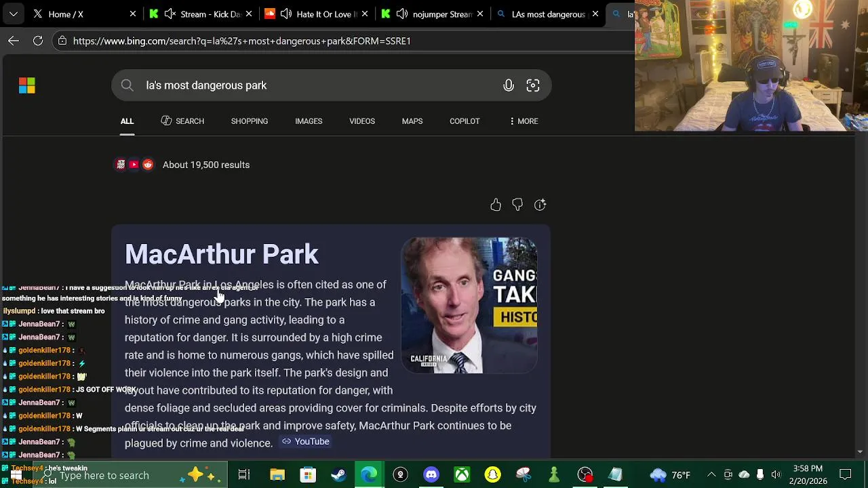Click the Microsoft logo icon
This screenshot has width=868, height=488.
[27, 85]
